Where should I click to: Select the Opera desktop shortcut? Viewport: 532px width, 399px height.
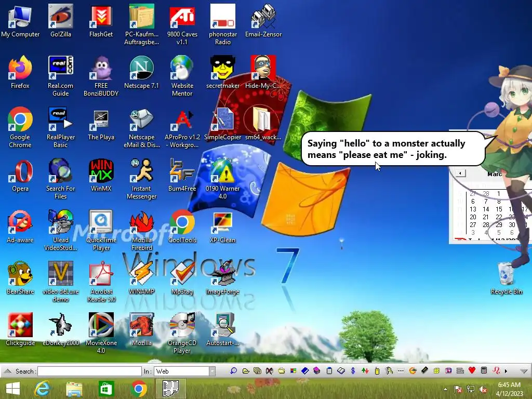(20, 175)
